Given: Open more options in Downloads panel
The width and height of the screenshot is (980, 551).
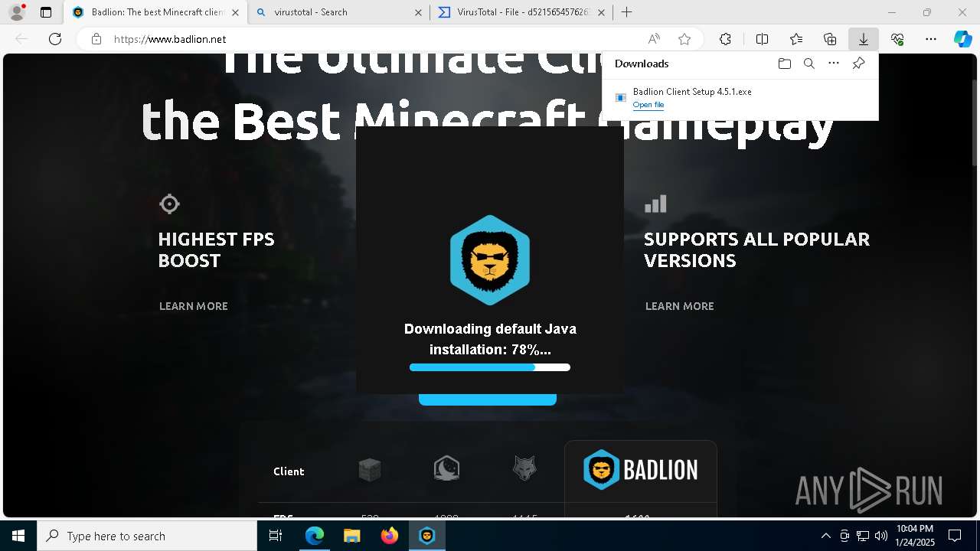Looking at the screenshot, I should (x=834, y=64).
